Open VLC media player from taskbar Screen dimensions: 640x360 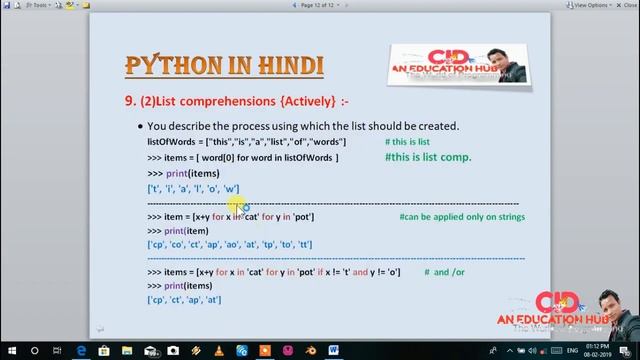[219, 351]
